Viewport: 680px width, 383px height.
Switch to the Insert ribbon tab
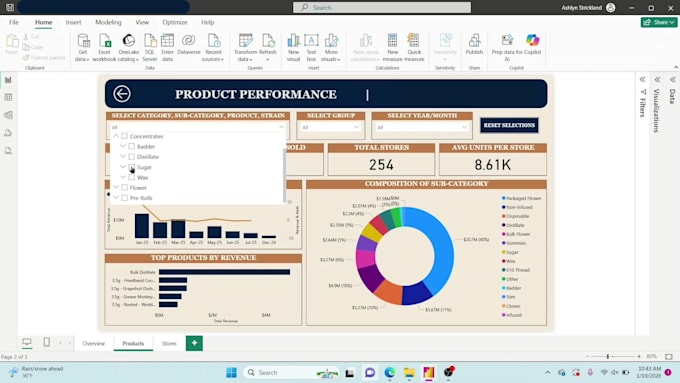(73, 22)
